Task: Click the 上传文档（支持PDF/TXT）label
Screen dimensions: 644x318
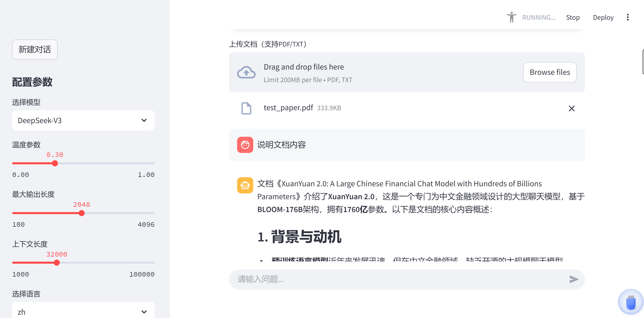Action: click(x=268, y=44)
